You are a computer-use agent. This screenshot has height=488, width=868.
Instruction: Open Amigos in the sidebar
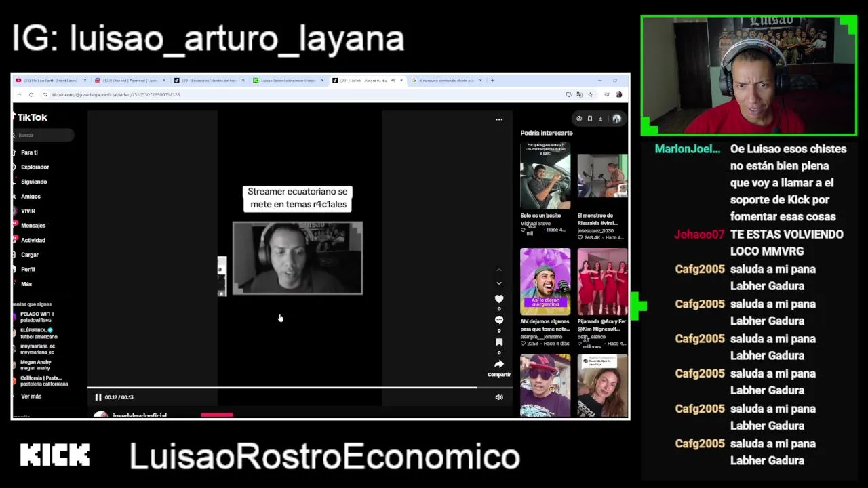(x=27, y=197)
